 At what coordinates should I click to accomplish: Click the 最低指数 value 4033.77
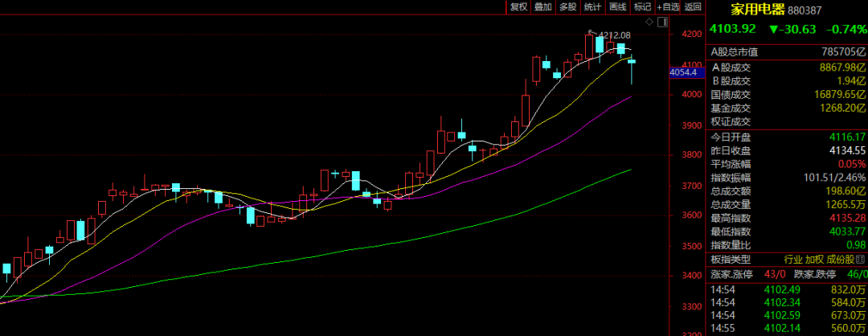(x=848, y=232)
